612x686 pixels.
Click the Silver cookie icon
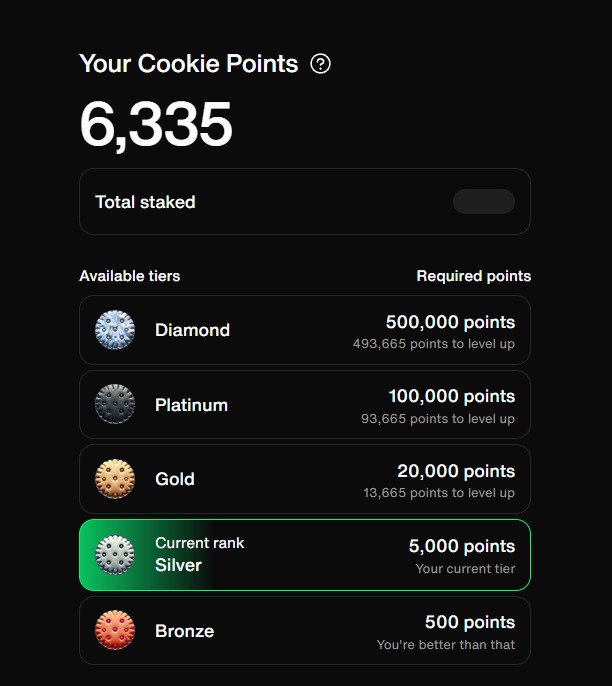114,555
